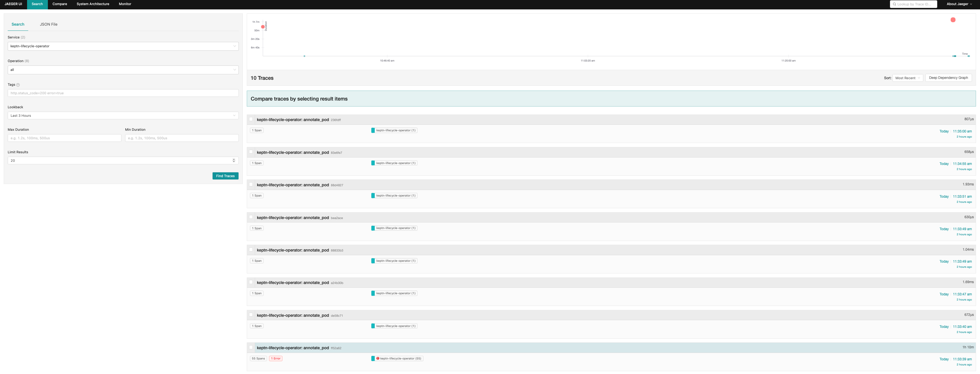
Task: Open the Operation dropdown set to all
Action: [123, 70]
